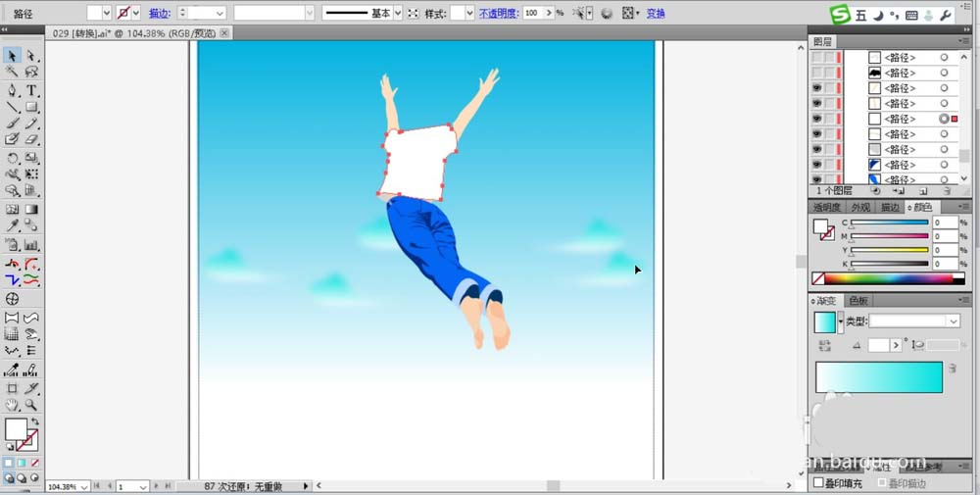980x495 pixels.
Task: Switch to the 色板 tab
Action: 858,301
